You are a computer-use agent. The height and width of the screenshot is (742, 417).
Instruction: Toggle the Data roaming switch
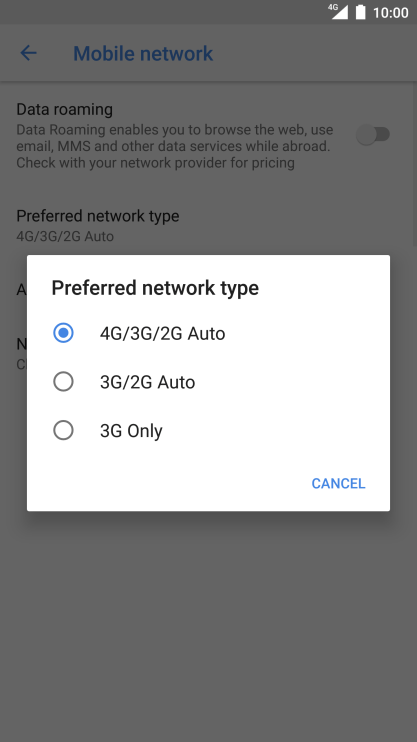point(373,135)
